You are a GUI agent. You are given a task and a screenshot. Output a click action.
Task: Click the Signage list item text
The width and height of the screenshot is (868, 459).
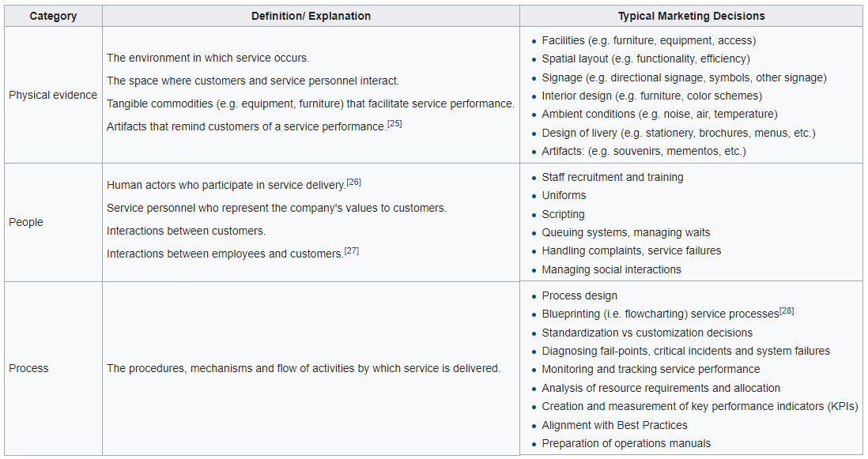[x=685, y=78]
